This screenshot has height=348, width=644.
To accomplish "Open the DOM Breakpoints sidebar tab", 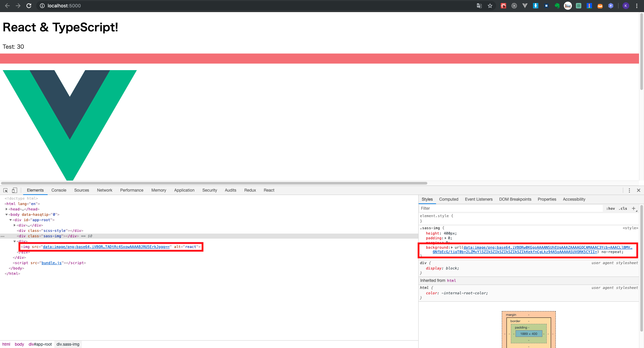I will tap(515, 199).
